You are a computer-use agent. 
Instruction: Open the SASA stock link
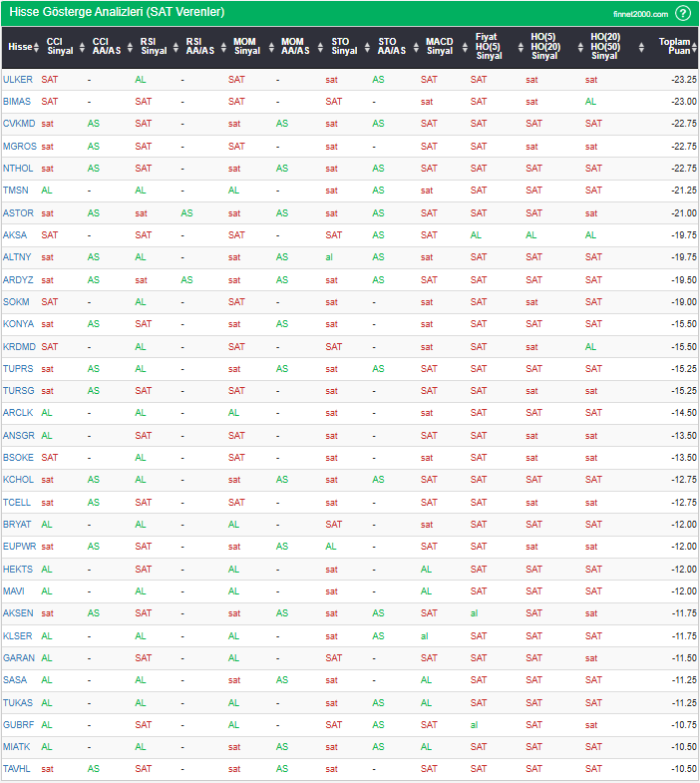[15, 680]
